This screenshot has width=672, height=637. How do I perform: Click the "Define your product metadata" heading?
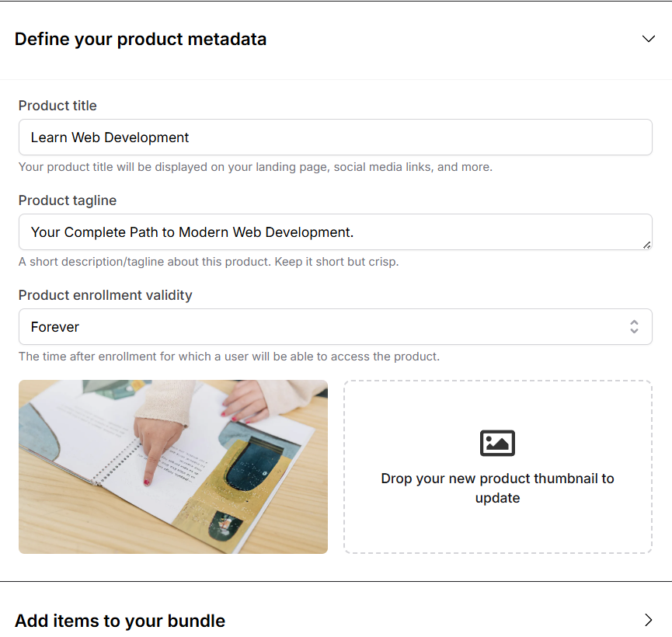[141, 39]
